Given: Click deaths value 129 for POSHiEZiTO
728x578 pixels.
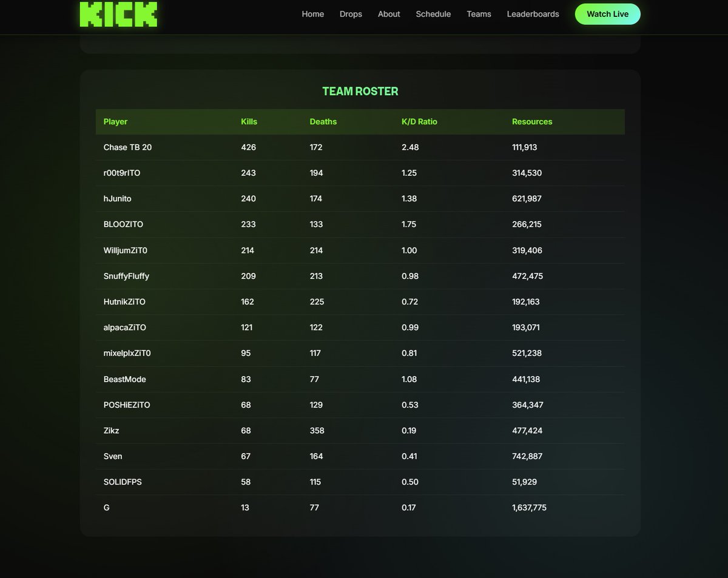Looking at the screenshot, I should pyautogui.click(x=316, y=405).
